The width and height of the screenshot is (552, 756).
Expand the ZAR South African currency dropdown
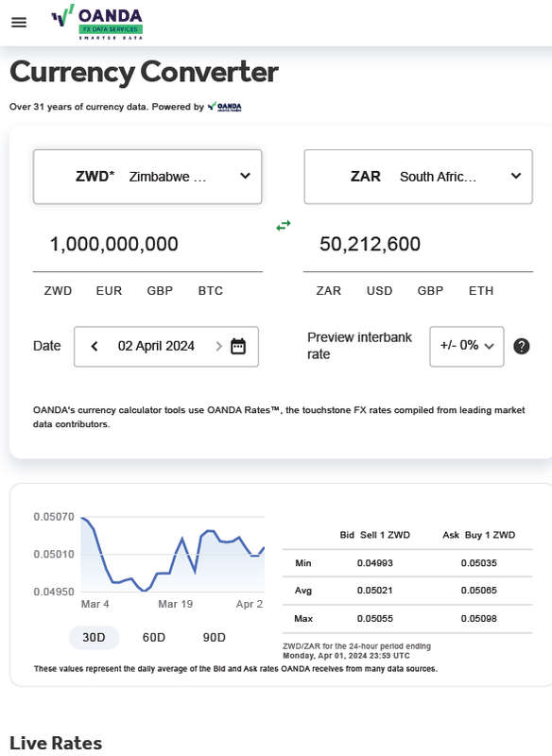tap(419, 177)
